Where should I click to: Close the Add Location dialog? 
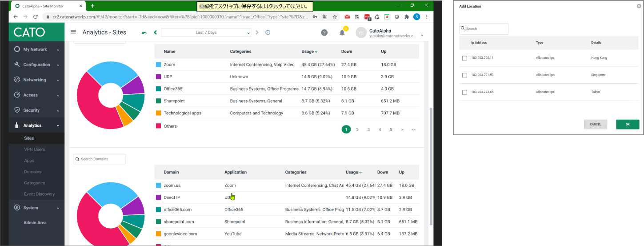[x=639, y=6]
